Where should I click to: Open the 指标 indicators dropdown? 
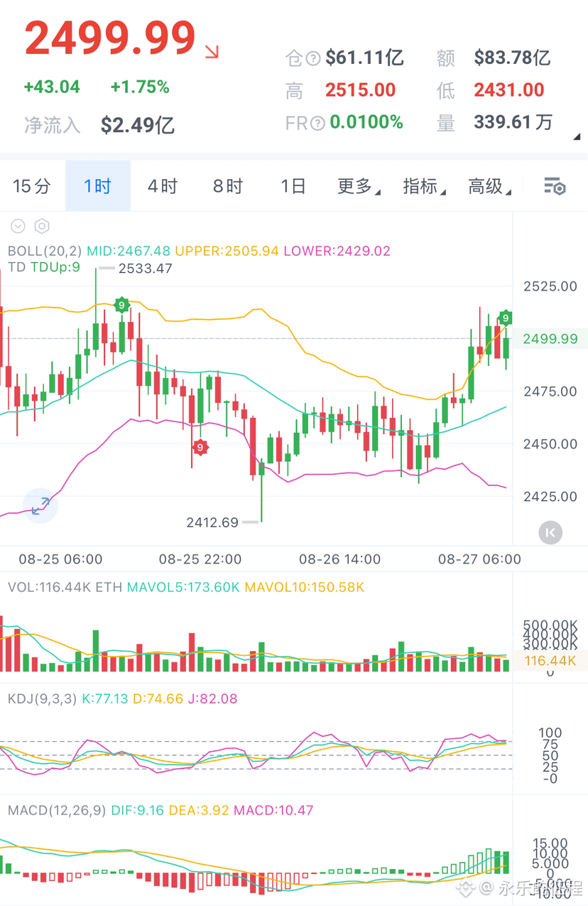click(424, 187)
